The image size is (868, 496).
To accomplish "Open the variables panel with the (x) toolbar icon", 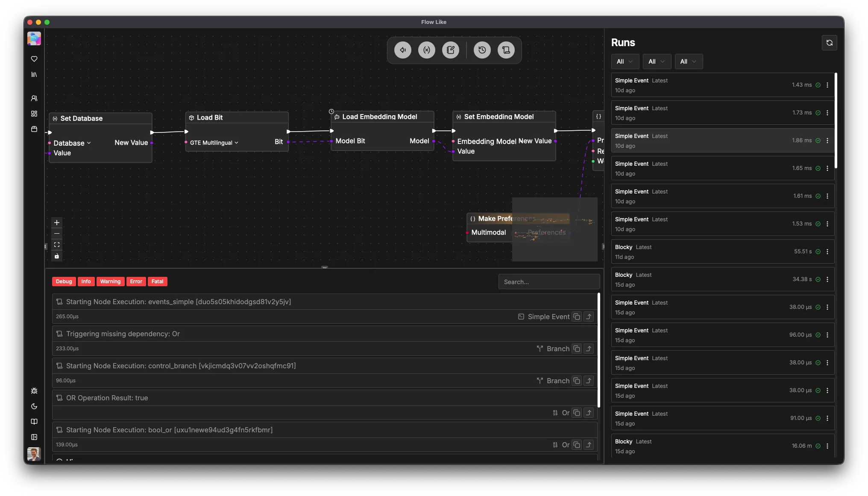I will [x=426, y=50].
